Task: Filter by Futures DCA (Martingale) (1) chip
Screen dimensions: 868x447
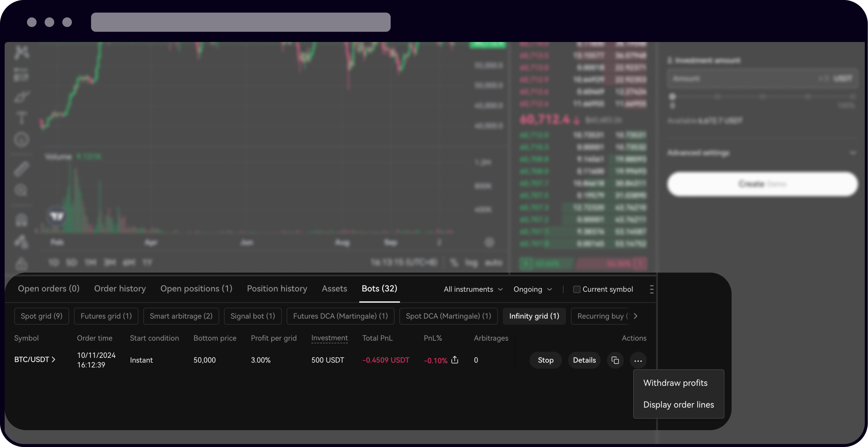Action: (340, 316)
